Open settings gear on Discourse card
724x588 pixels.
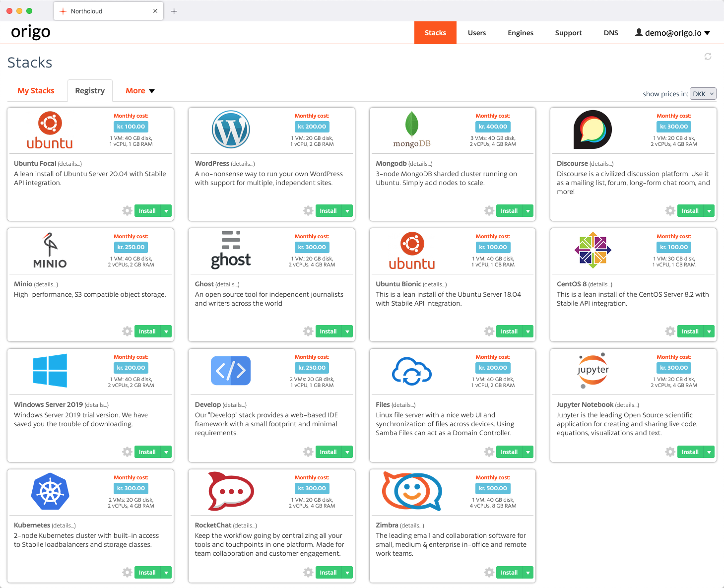(x=670, y=211)
